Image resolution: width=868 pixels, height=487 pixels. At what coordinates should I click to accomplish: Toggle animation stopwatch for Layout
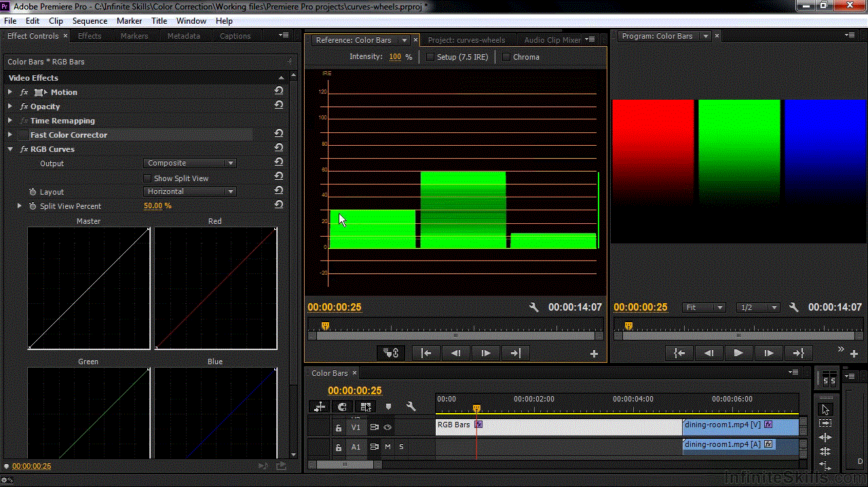click(33, 192)
